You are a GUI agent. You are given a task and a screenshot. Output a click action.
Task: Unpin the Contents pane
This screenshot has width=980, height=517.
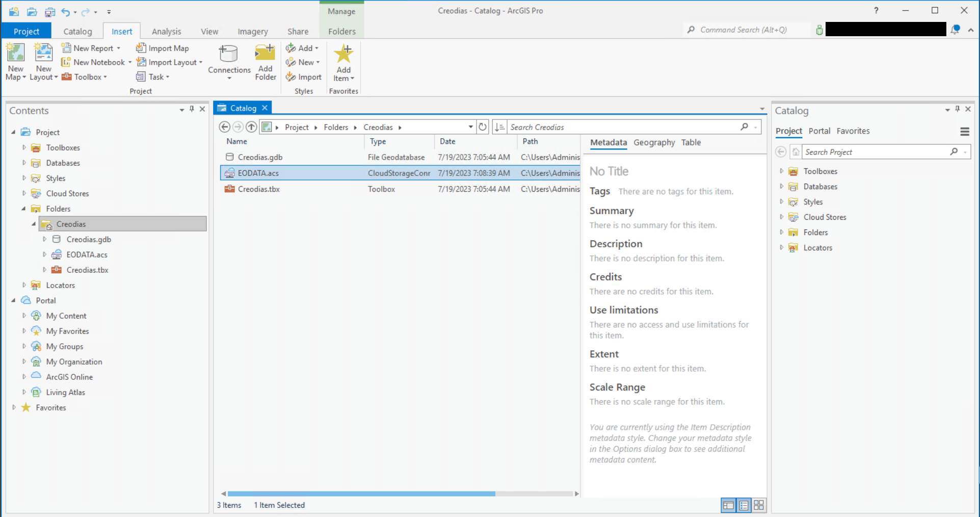pyautogui.click(x=192, y=109)
